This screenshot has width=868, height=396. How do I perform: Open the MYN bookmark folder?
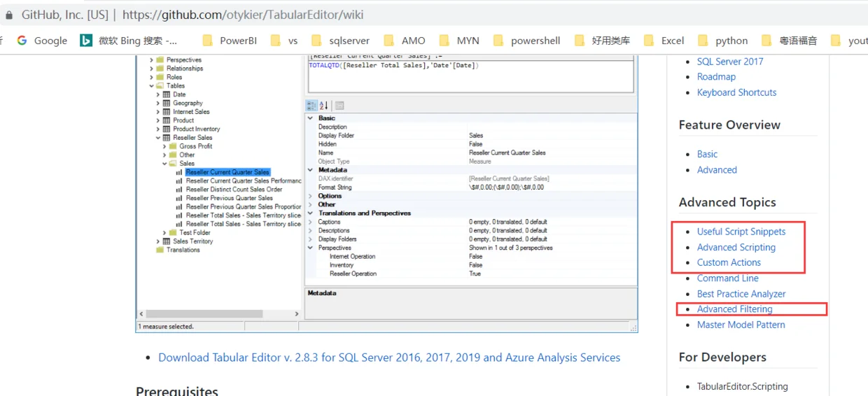459,41
